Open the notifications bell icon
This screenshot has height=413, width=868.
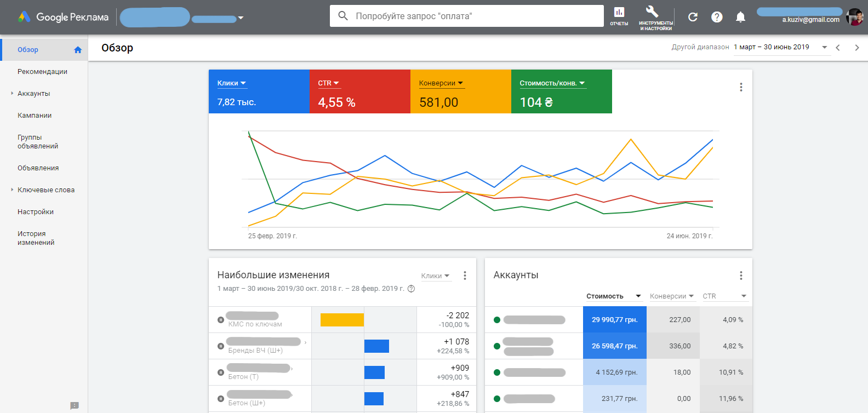(x=740, y=17)
